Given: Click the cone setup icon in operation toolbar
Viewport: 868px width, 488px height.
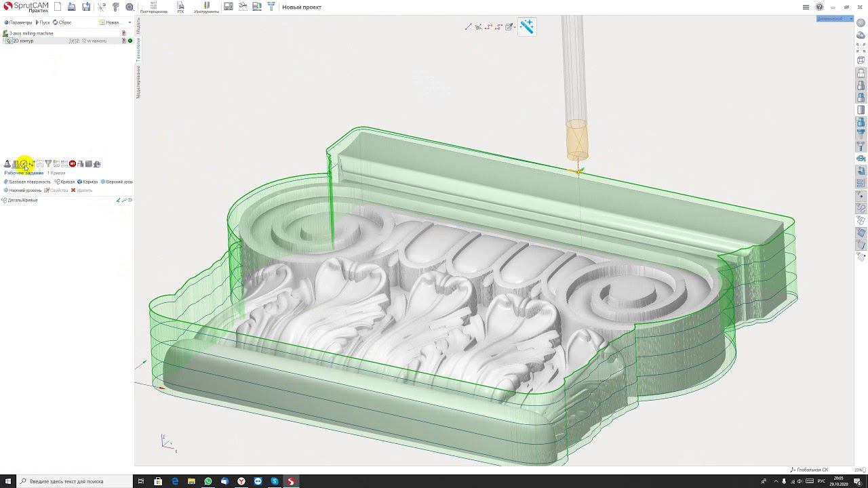Looking at the screenshot, I should pyautogui.click(x=7, y=163).
